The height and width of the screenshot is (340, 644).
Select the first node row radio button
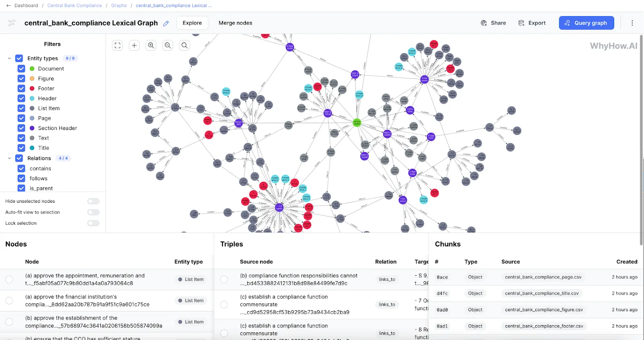coord(9,279)
